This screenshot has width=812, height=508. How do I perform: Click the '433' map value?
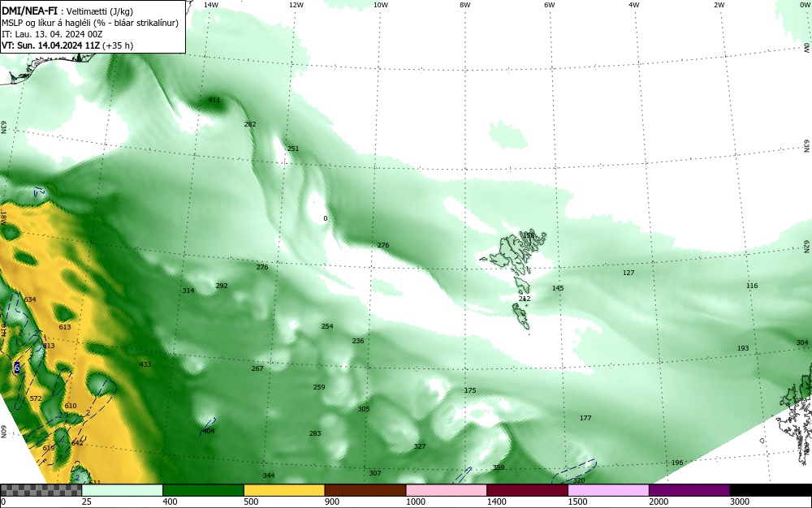pos(145,364)
